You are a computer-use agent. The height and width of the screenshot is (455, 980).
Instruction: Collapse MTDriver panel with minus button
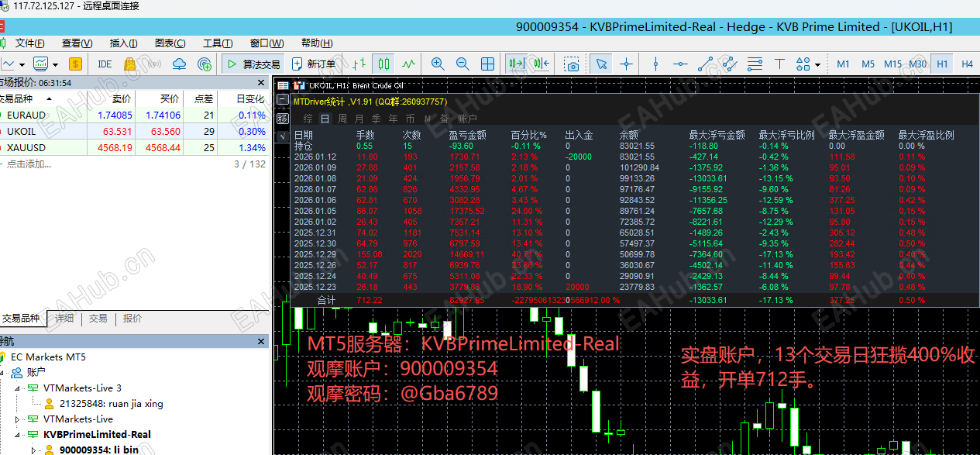click(282, 101)
